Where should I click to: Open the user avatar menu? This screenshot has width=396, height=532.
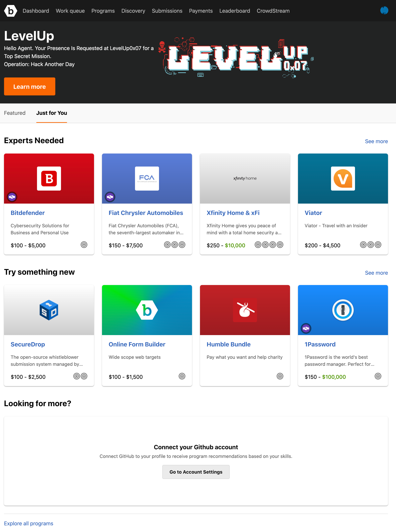pyautogui.click(x=384, y=11)
